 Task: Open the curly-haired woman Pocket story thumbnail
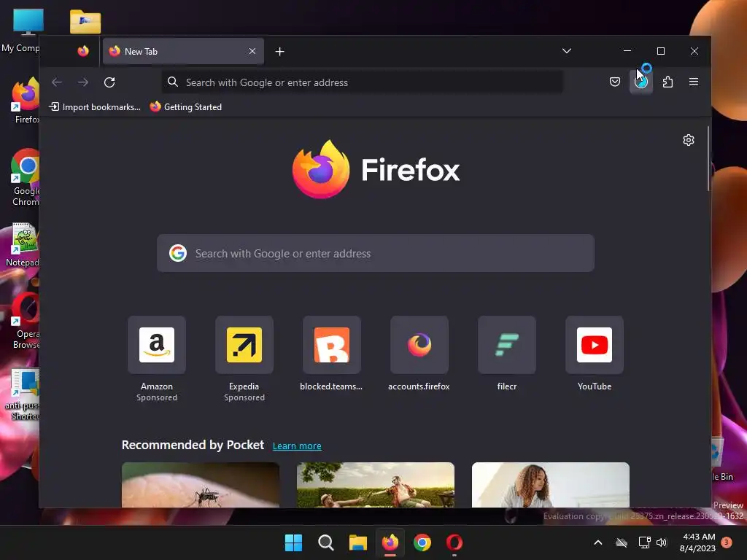[550, 485]
